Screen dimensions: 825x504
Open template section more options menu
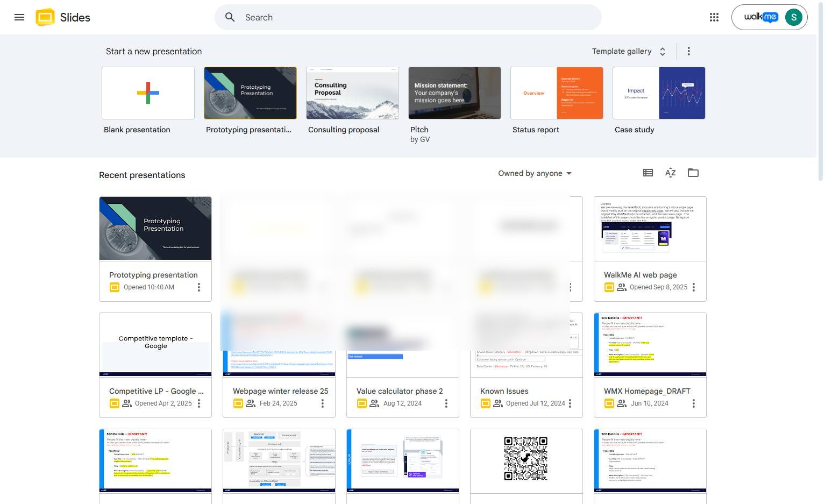point(688,51)
